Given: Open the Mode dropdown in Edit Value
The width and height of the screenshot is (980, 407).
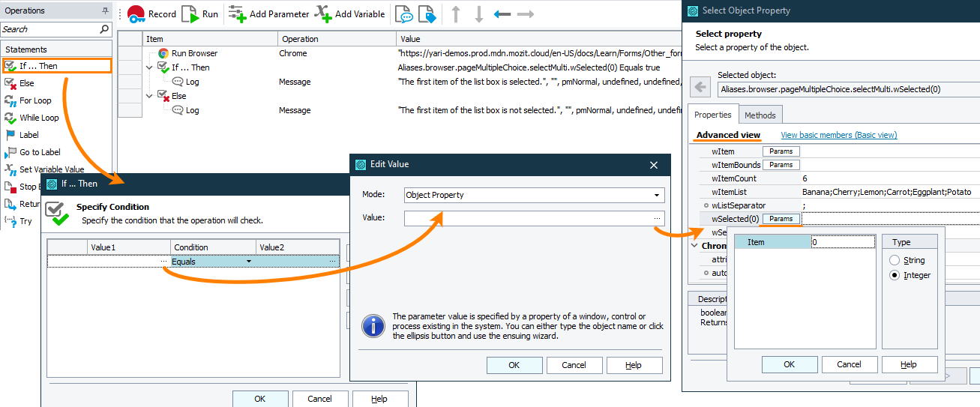Looking at the screenshot, I should coord(657,195).
